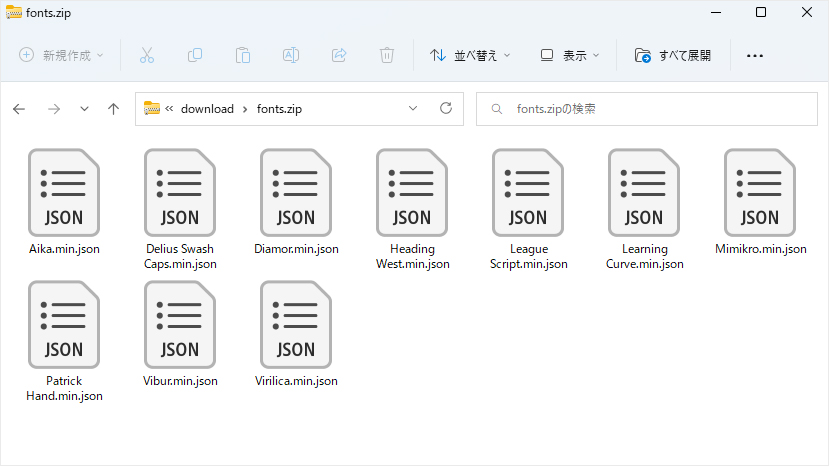Click the hidden breadcrumb path chevrons
Viewport: 829px width, 466px height.
(x=169, y=108)
